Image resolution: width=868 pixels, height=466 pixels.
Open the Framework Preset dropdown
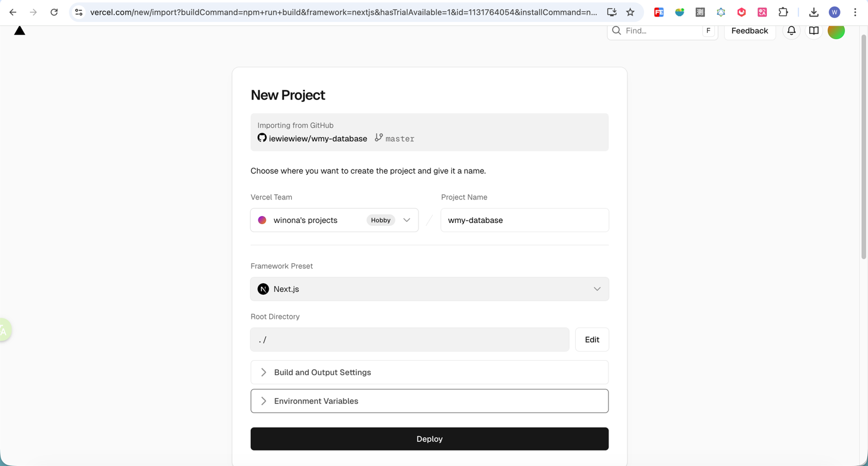429,289
